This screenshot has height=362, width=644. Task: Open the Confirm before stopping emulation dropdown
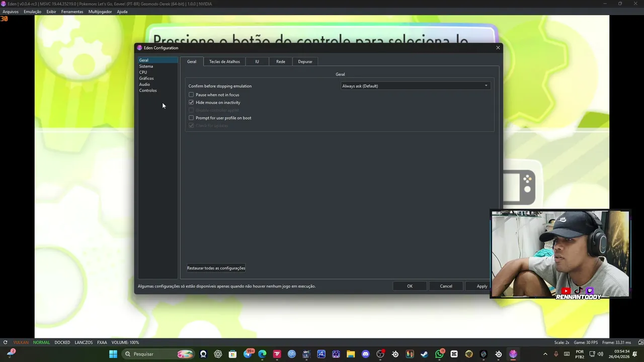[x=416, y=86]
